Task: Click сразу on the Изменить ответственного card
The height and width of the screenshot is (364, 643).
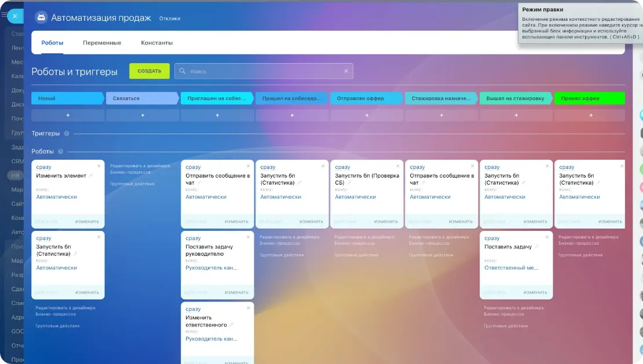Action: pyautogui.click(x=193, y=309)
